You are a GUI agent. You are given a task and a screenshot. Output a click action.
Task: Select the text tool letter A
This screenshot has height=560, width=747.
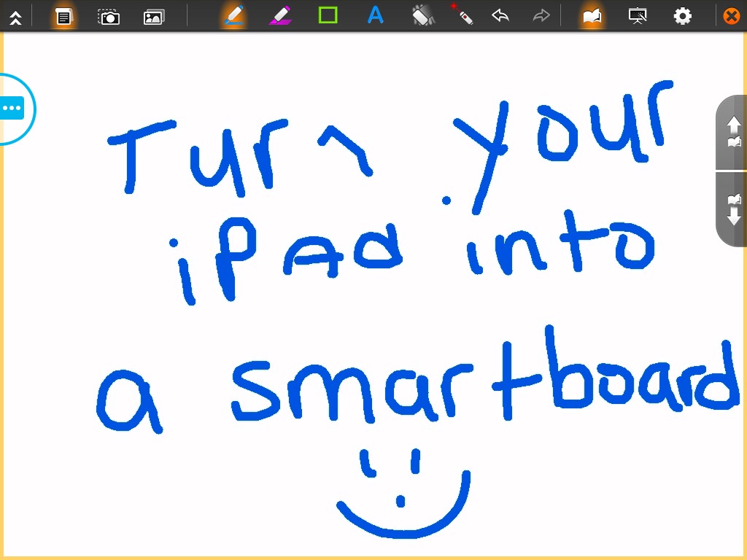[376, 15]
